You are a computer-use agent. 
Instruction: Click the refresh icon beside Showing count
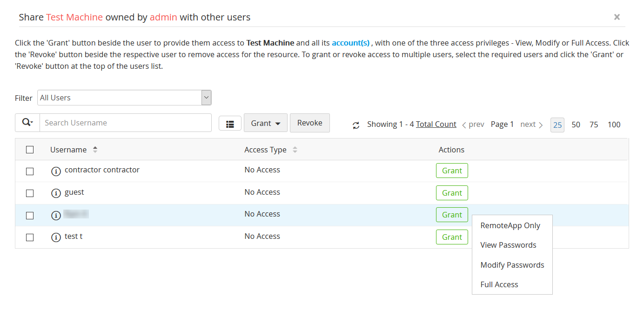pyautogui.click(x=356, y=125)
